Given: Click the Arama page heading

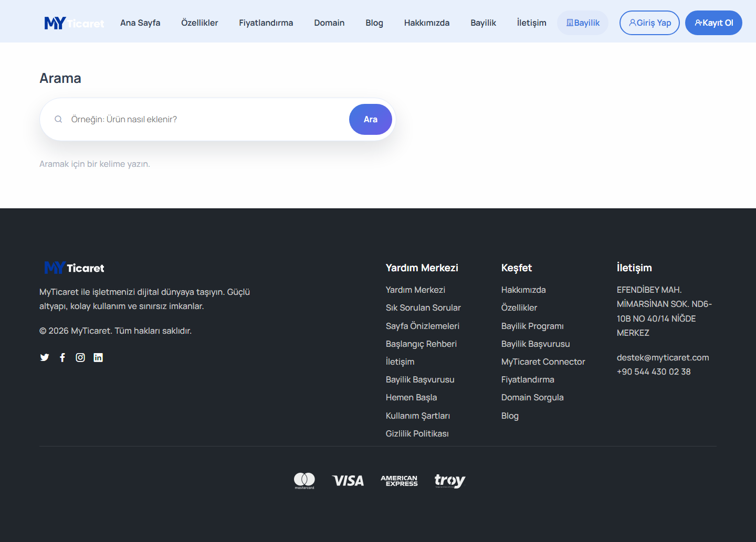Looking at the screenshot, I should (x=60, y=78).
